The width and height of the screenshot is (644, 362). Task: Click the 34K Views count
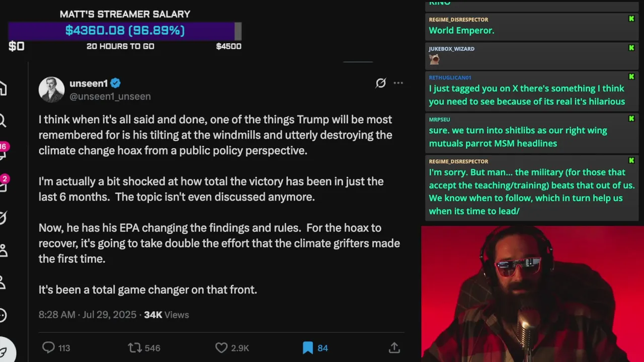pyautogui.click(x=166, y=315)
